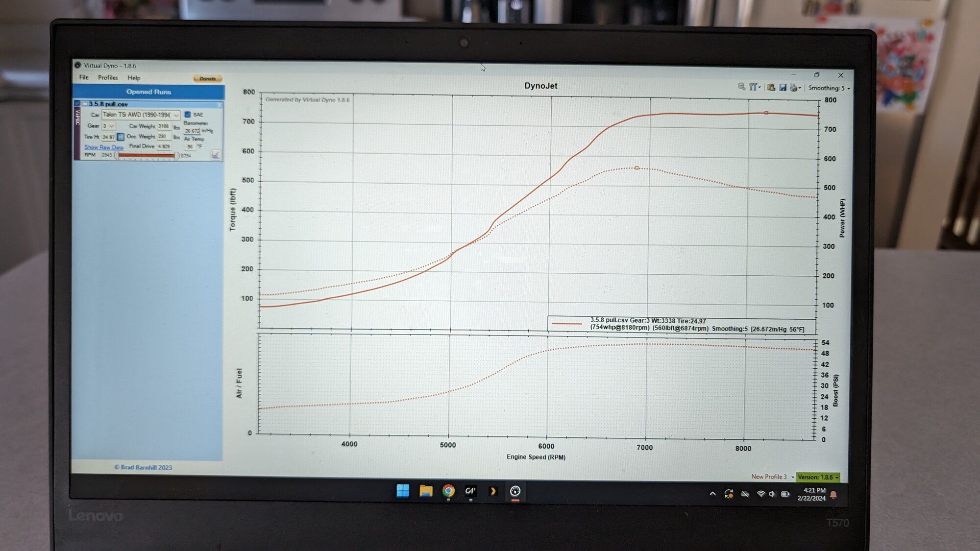The height and width of the screenshot is (551, 980).
Task: Close the Virtual Dyno window
Action: tap(840, 75)
